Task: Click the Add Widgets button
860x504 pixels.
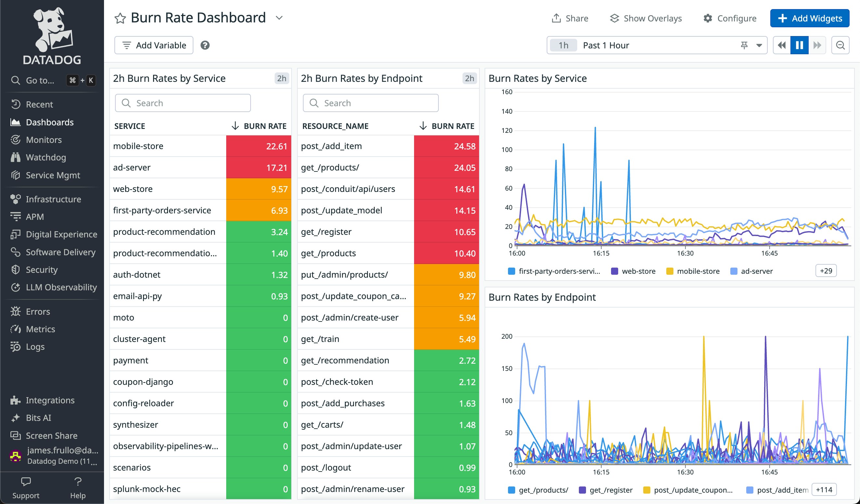Action: (810, 18)
